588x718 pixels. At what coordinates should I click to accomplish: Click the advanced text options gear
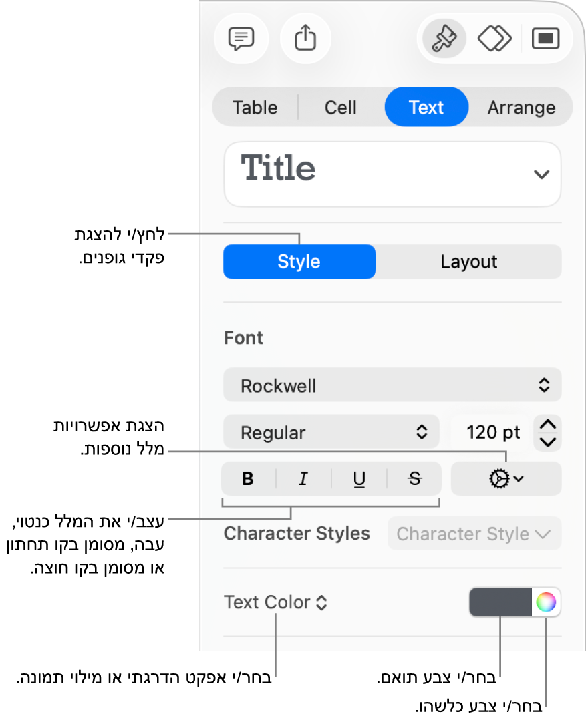pos(506,479)
